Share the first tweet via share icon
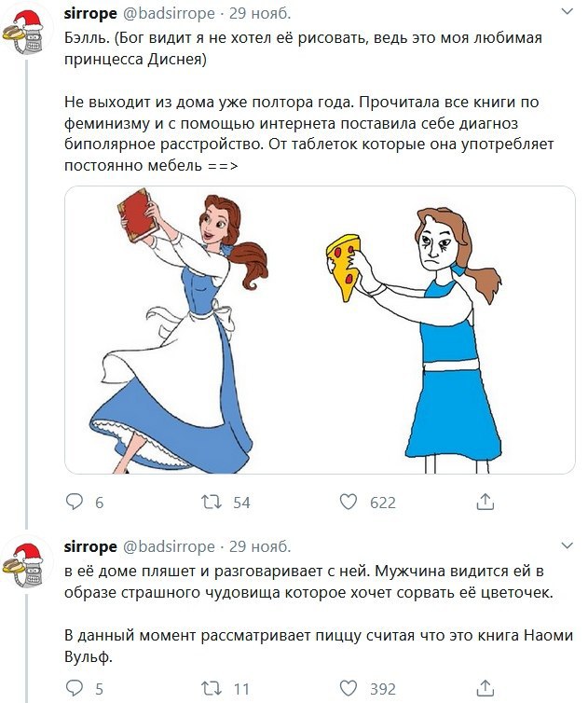 click(x=485, y=502)
